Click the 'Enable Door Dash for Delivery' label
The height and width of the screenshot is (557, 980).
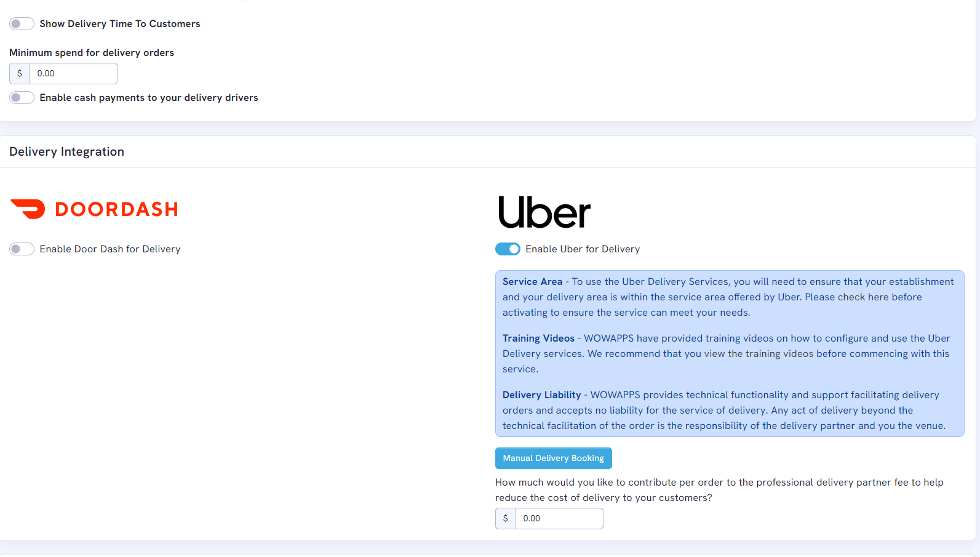click(110, 249)
